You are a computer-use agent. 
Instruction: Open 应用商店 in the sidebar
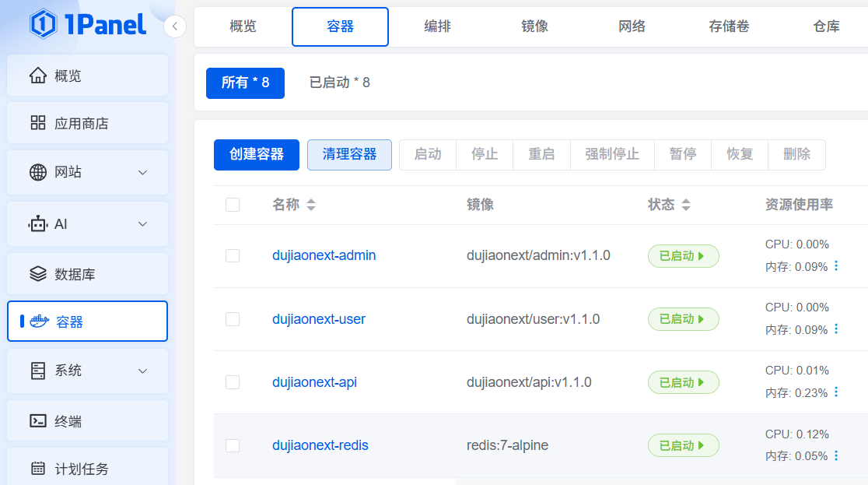coord(87,122)
